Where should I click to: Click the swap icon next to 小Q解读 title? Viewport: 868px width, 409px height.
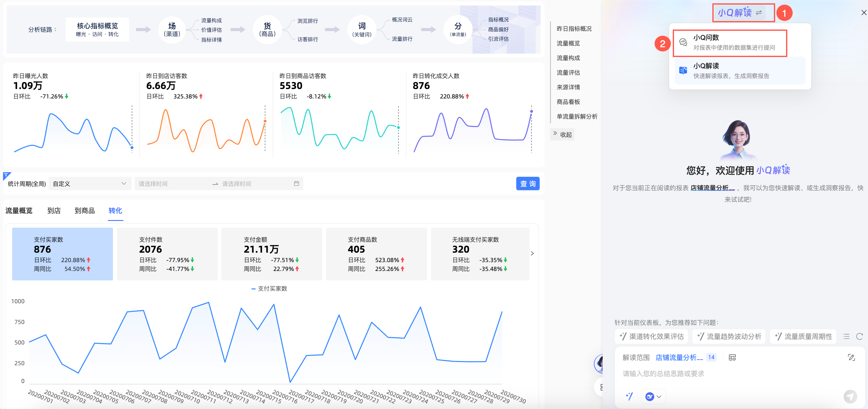759,13
